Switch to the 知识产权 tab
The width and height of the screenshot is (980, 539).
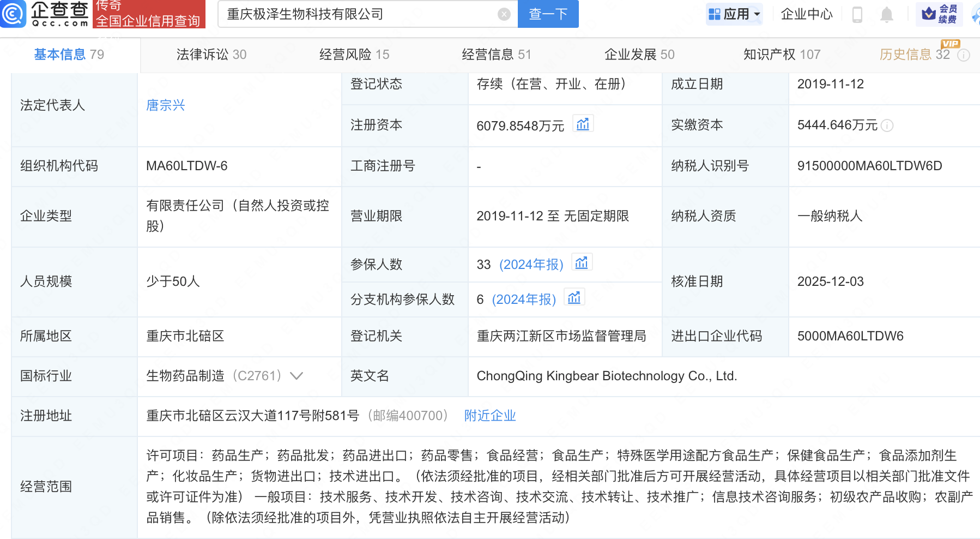(781, 55)
